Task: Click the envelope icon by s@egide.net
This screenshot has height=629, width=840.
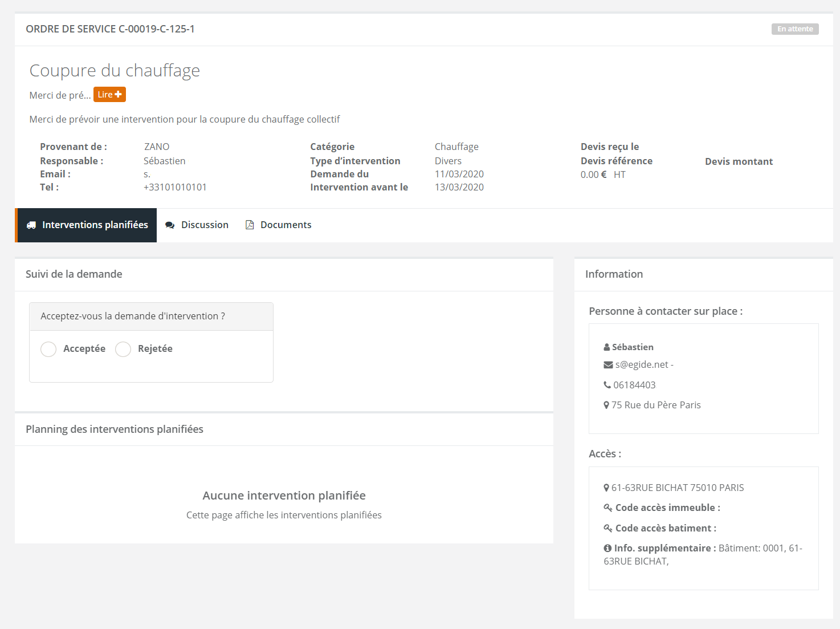Action: click(x=608, y=365)
